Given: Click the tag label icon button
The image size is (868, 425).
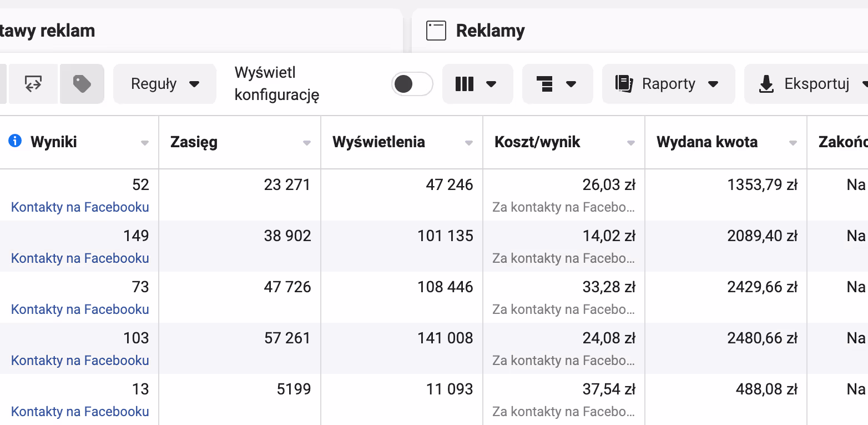Looking at the screenshot, I should tap(82, 84).
